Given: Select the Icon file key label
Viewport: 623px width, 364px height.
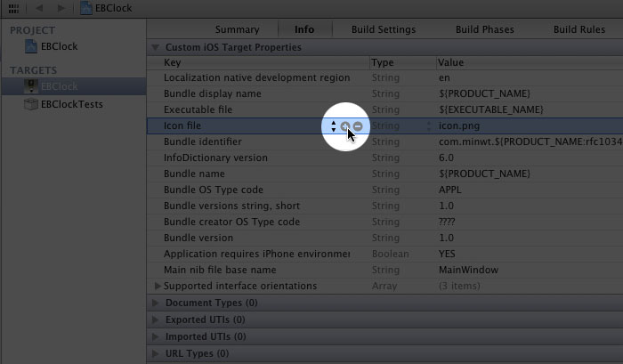Looking at the screenshot, I should point(182,126).
